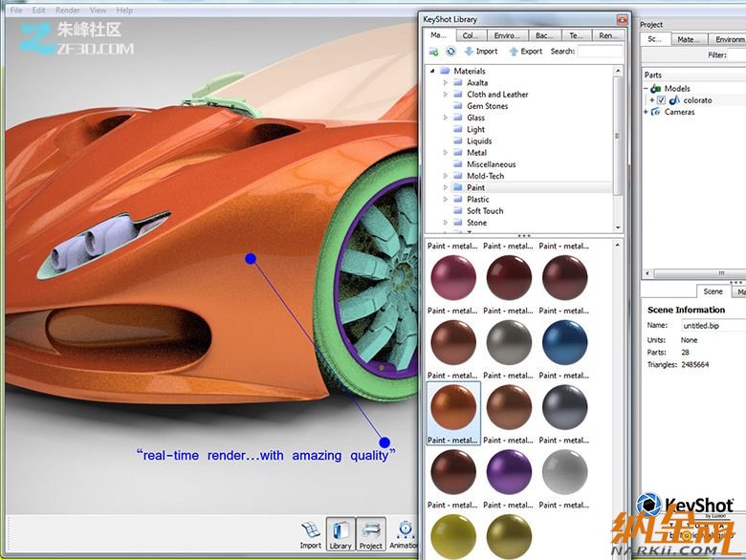Viewport: 746px width, 560px height.
Task: Expand the Axalta folder
Action: [x=446, y=83]
